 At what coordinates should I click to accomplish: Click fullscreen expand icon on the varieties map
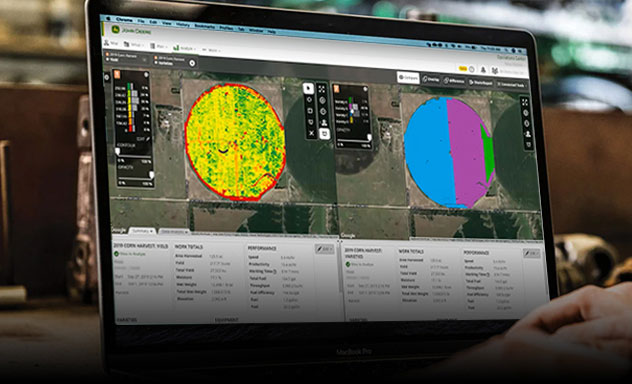[x=525, y=102]
